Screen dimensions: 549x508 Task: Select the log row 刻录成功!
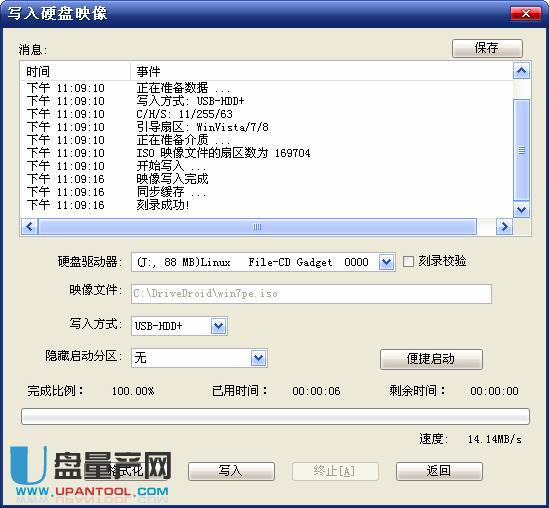point(267,204)
